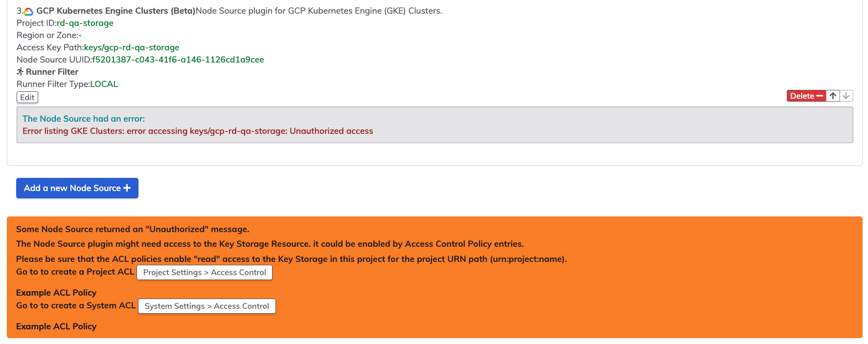
Task: Click the Unauthorized access error message
Action: [198, 131]
